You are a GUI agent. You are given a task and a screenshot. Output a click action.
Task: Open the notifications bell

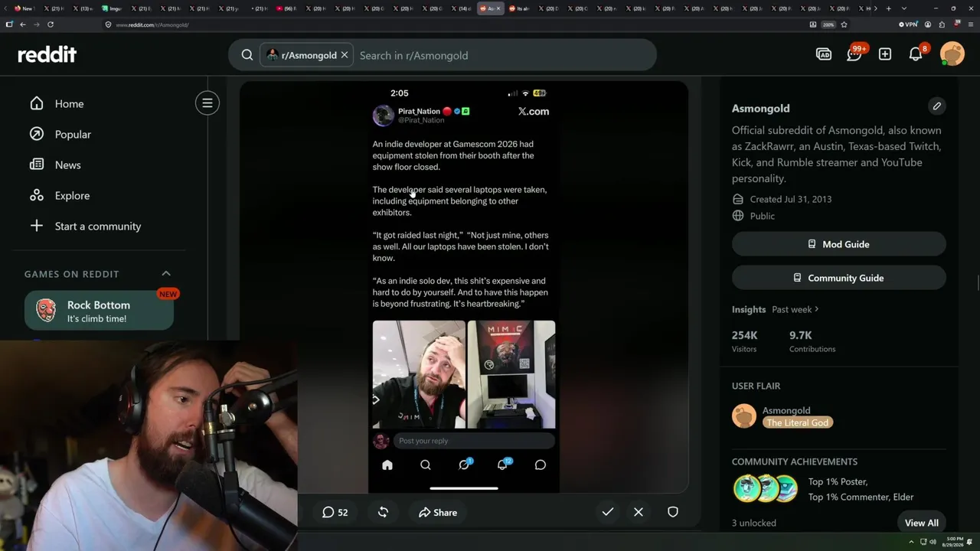tap(916, 54)
